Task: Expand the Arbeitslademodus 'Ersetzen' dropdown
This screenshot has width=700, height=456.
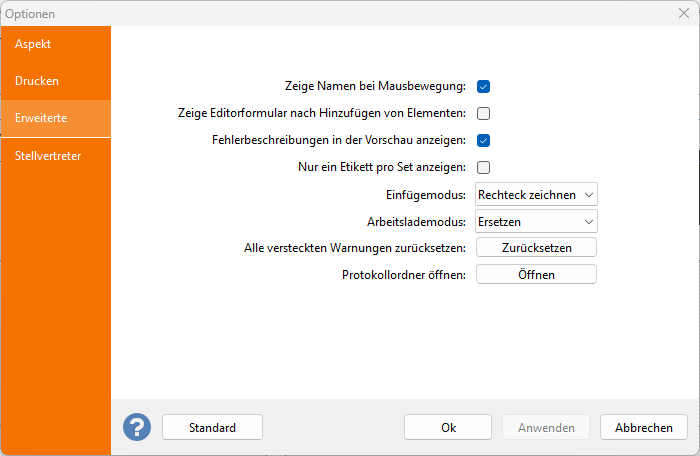Action: (x=536, y=221)
